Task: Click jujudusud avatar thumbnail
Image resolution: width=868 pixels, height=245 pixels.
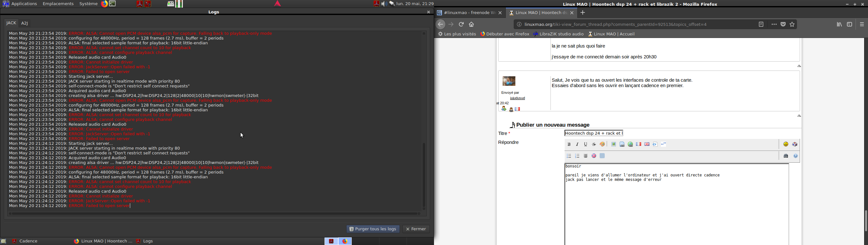Action: coord(509,81)
